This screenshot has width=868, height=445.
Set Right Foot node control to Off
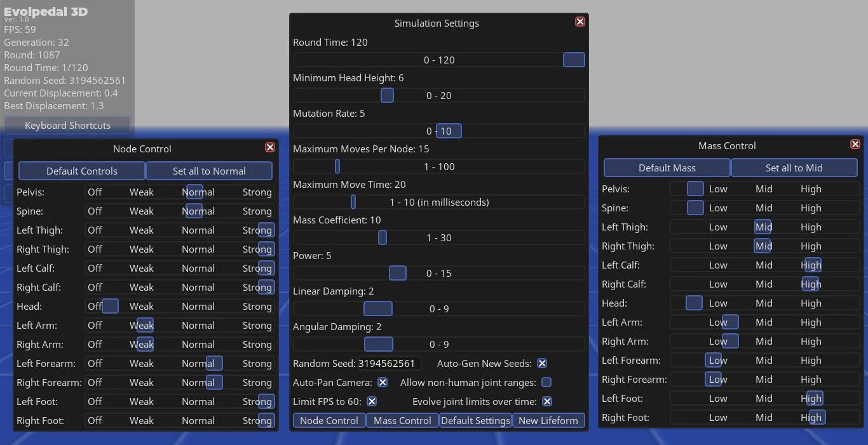[95, 420]
